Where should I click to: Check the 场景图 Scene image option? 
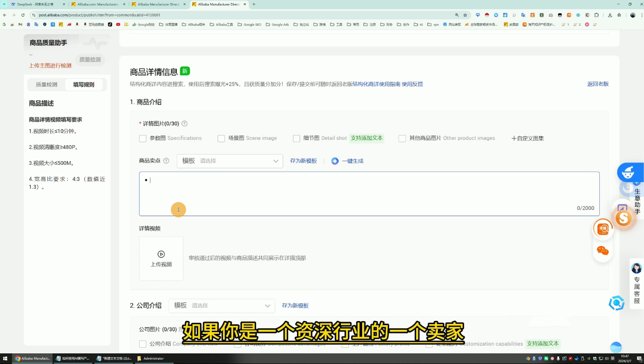(x=221, y=138)
